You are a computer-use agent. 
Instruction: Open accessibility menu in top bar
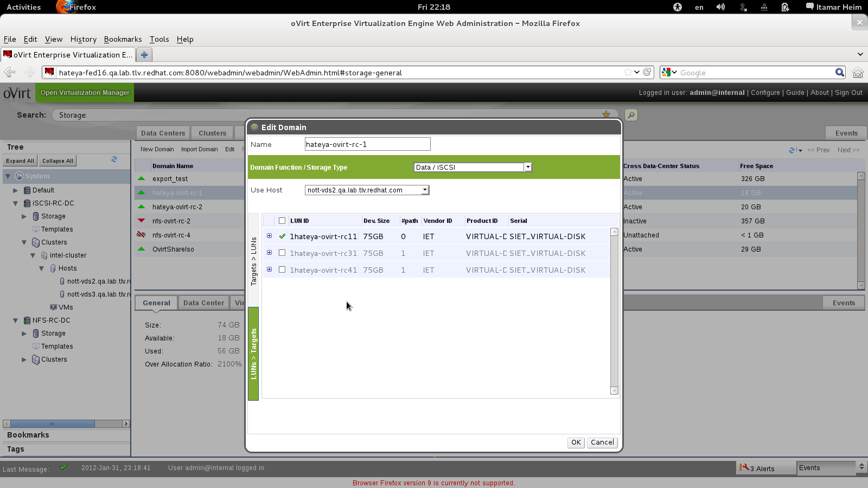tap(678, 7)
